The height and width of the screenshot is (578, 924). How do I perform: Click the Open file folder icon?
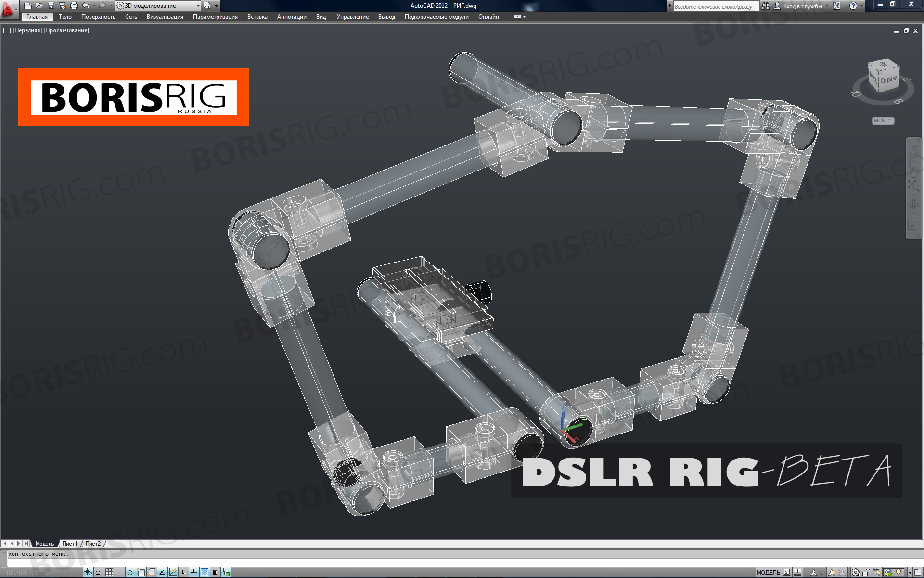39,6
